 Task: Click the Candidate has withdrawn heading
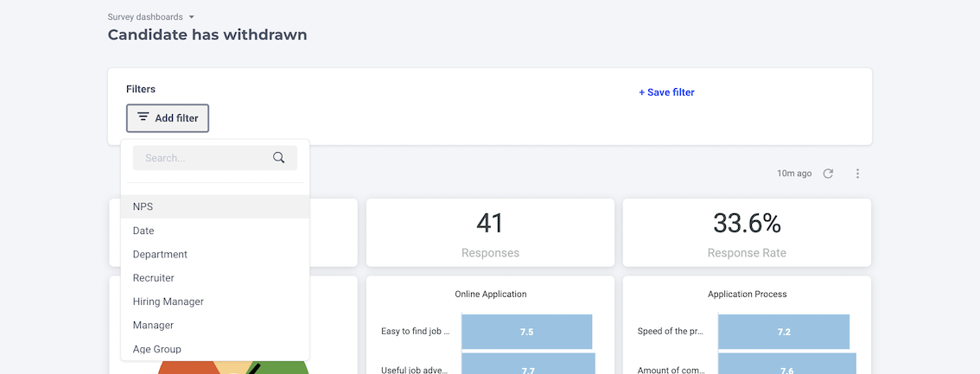pyautogui.click(x=207, y=35)
